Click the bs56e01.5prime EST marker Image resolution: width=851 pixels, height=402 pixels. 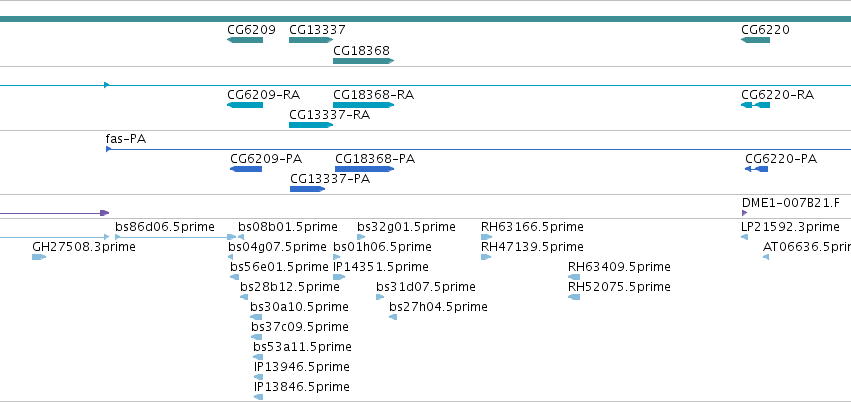point(234,277)
